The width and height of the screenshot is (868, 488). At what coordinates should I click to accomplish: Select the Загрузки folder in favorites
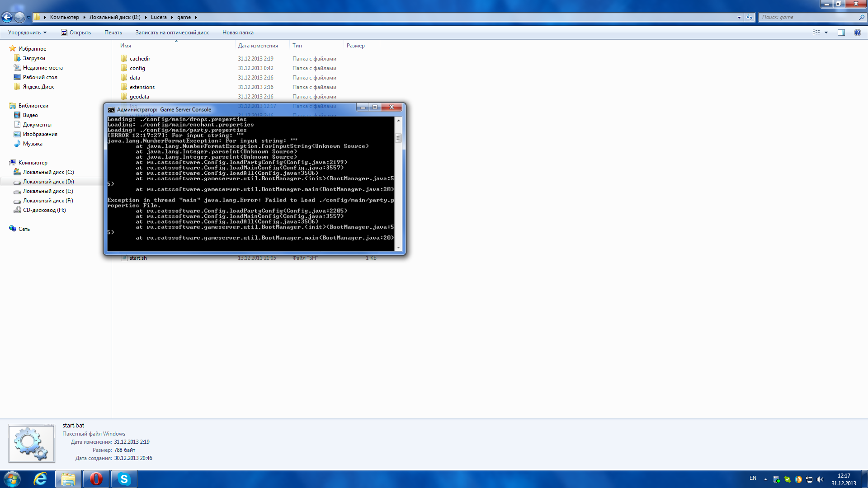tap(34, 58)
